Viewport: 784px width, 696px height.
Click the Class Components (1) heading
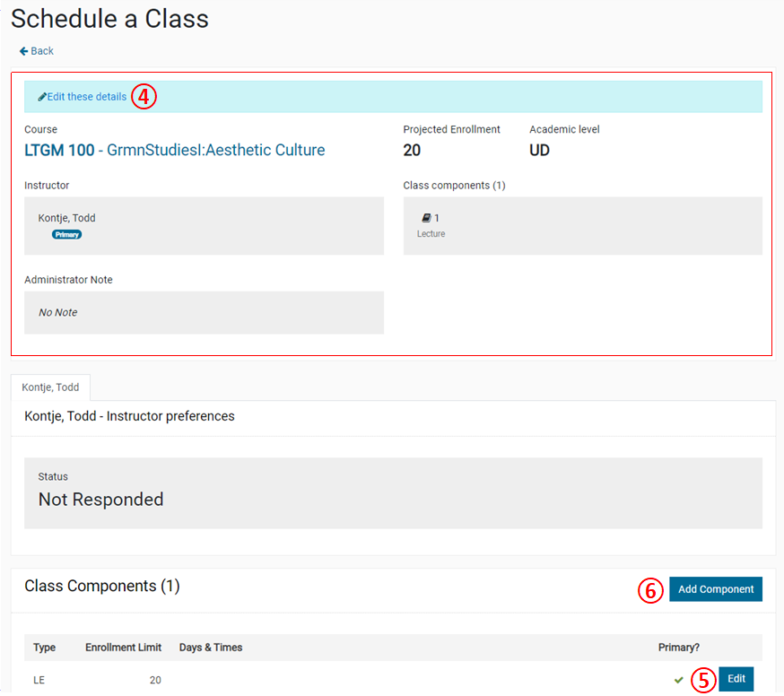tap(101, 586)
